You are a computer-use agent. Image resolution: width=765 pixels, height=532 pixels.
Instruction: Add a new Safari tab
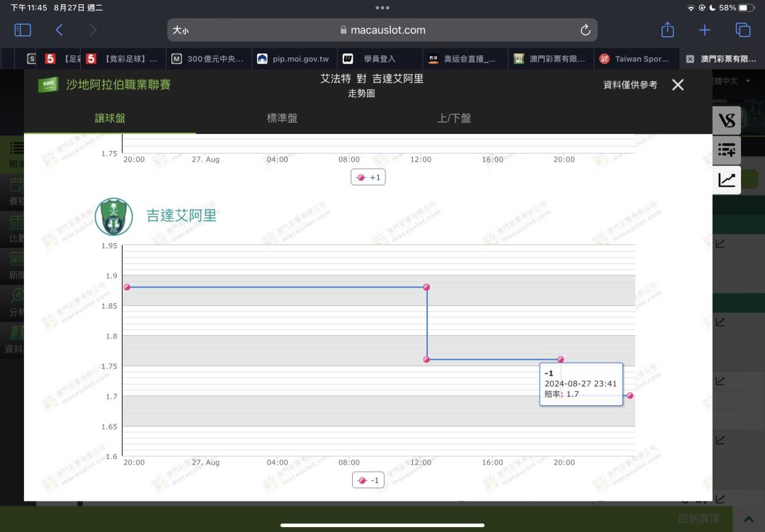pos(705,30)
